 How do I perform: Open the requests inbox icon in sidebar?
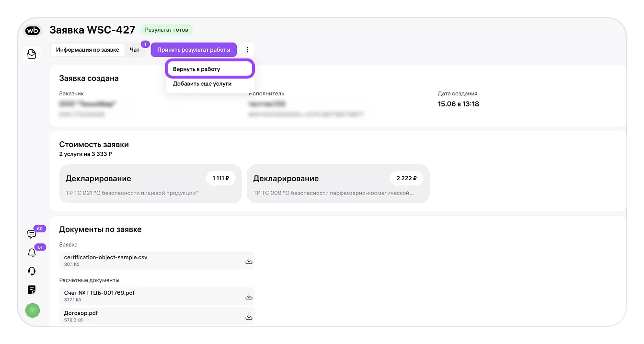point(32,54)
